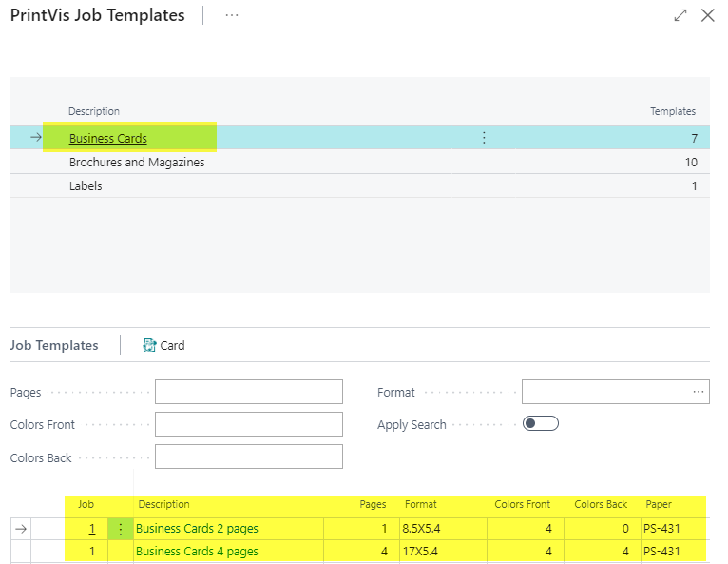This screenshot has height=564, width=728.
Task: Click row selector arrow for Business Cards 2 pages
Action: (x=21, y=529)
